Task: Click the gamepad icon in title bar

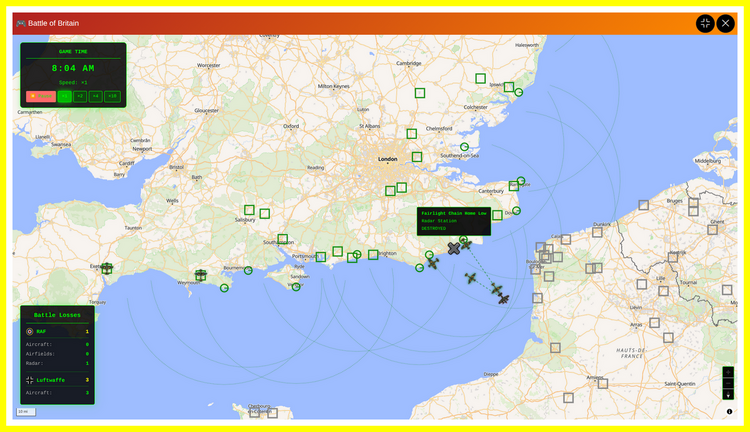Action: (21, 23)
